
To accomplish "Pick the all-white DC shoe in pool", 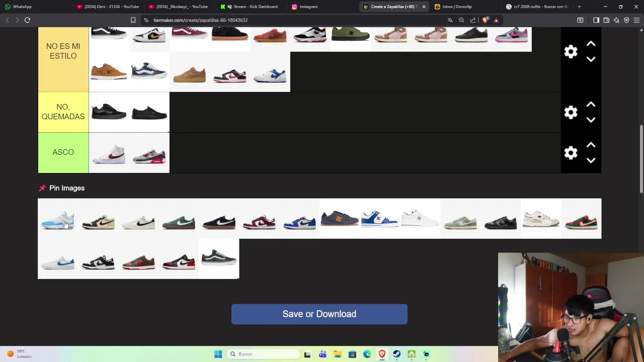I will pos(420,219).
